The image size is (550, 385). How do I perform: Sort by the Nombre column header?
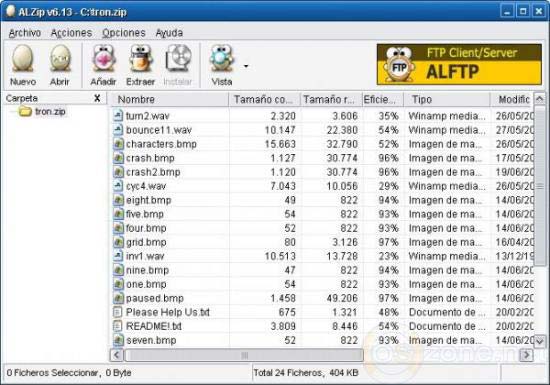click(x=170, y=100)
